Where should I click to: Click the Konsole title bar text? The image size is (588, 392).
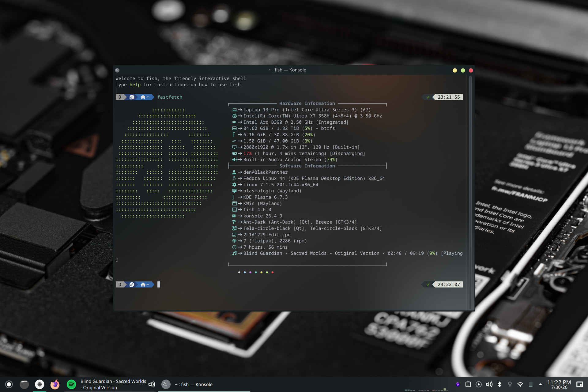click(x=287, y=70)
